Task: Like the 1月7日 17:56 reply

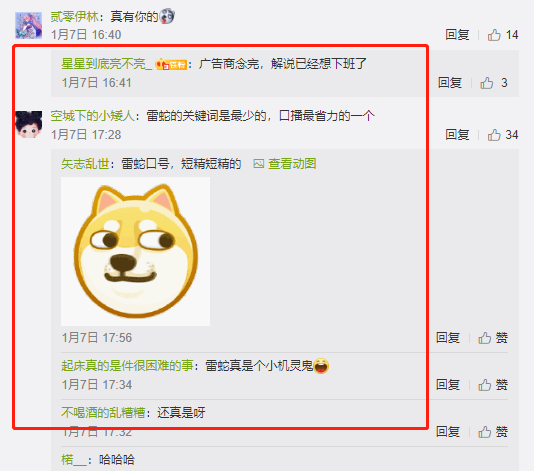Action: (493, 338)
